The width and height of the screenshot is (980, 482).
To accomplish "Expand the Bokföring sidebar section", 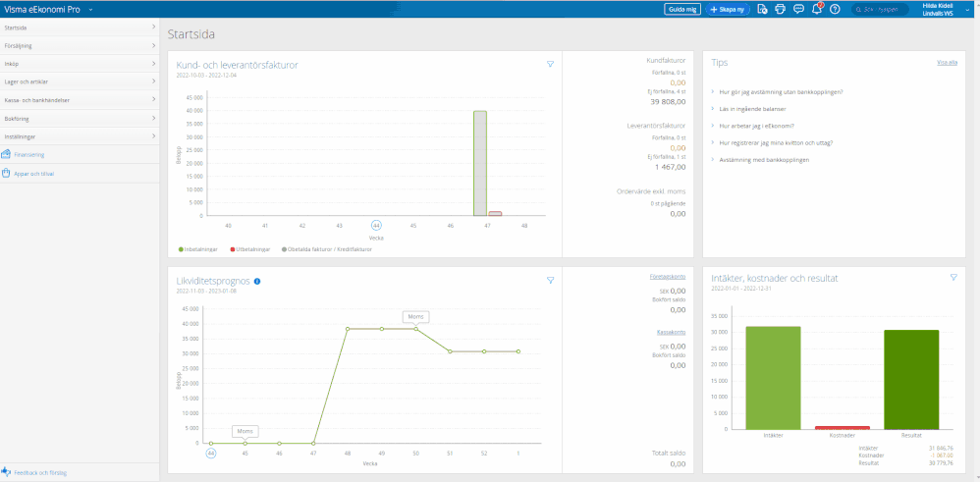I will click(x=79, y=118).
